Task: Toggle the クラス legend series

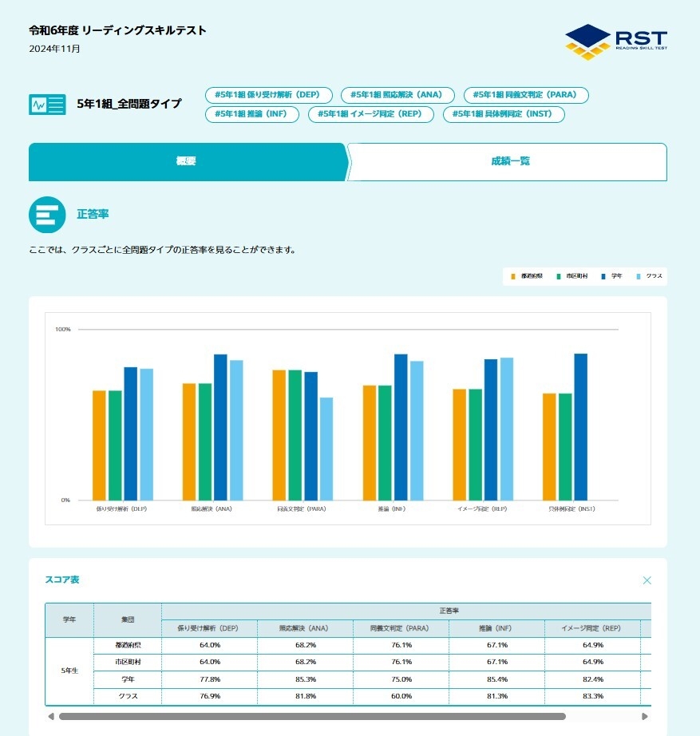Action: tap(649, 276)
